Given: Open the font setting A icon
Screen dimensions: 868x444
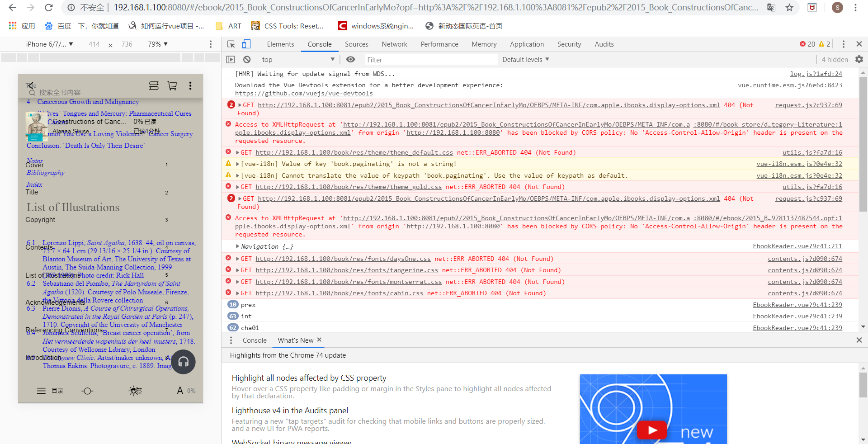Looking at the screenshot, I should 180,391.
